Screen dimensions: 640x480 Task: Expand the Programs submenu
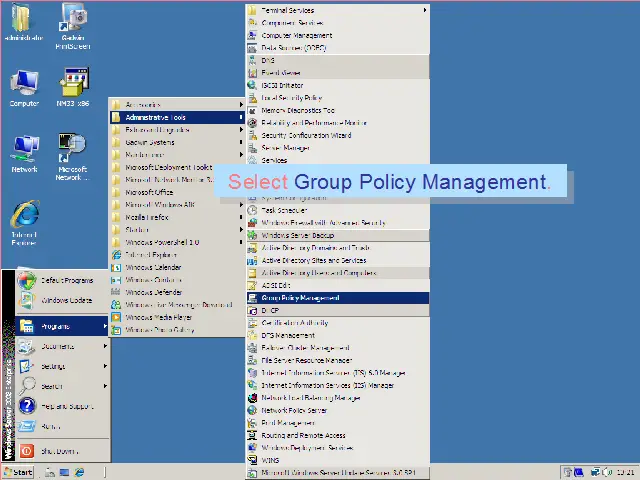pos(62,326)
